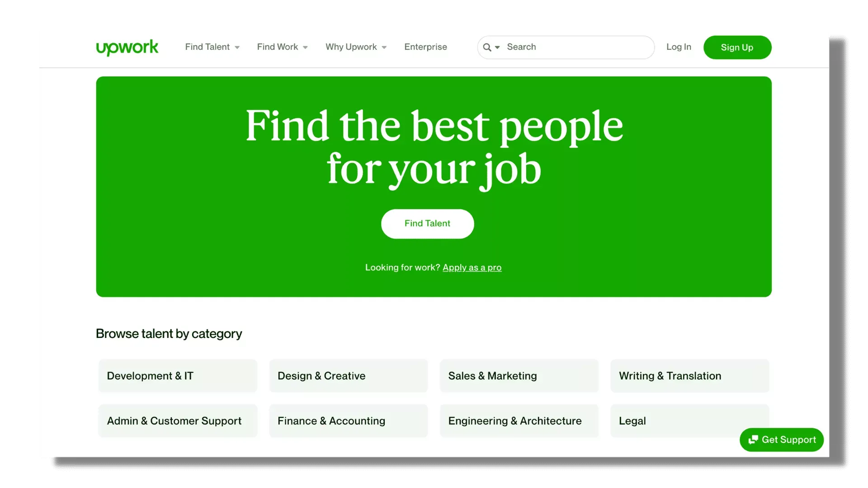Click Apply as a pro link
This screenshot has height=488, width=868.
tap(472, 267)
